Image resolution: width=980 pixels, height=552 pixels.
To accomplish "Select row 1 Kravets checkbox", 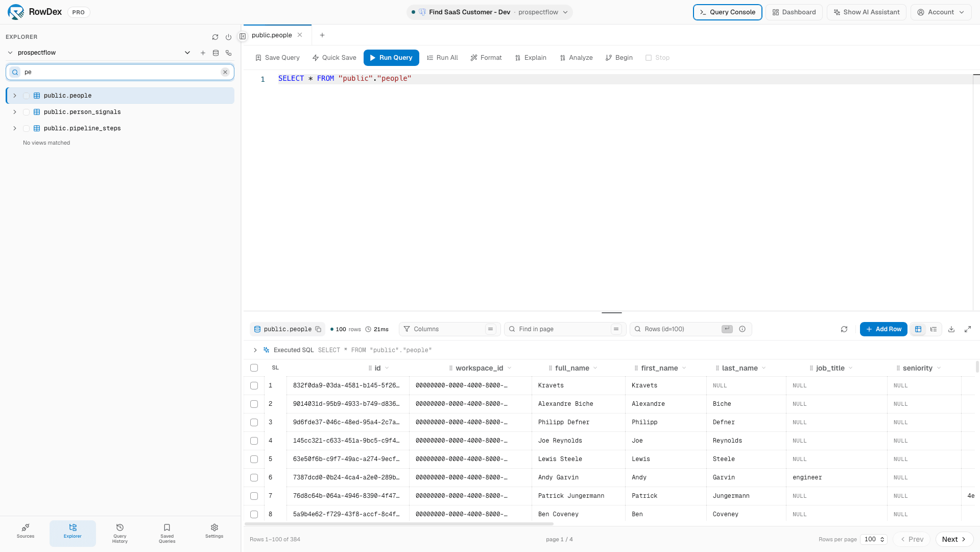I will (x=254, y=386).
